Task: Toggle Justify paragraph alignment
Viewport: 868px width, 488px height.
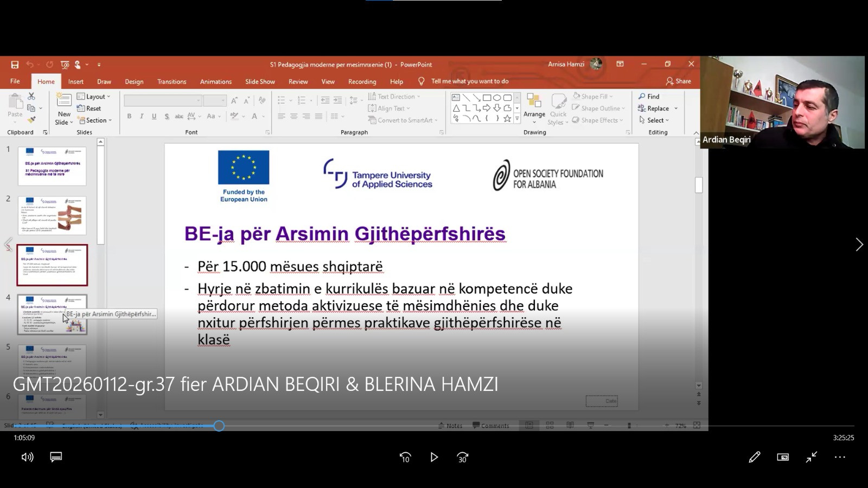Action: pyautogui.click(x=318, y=116)
